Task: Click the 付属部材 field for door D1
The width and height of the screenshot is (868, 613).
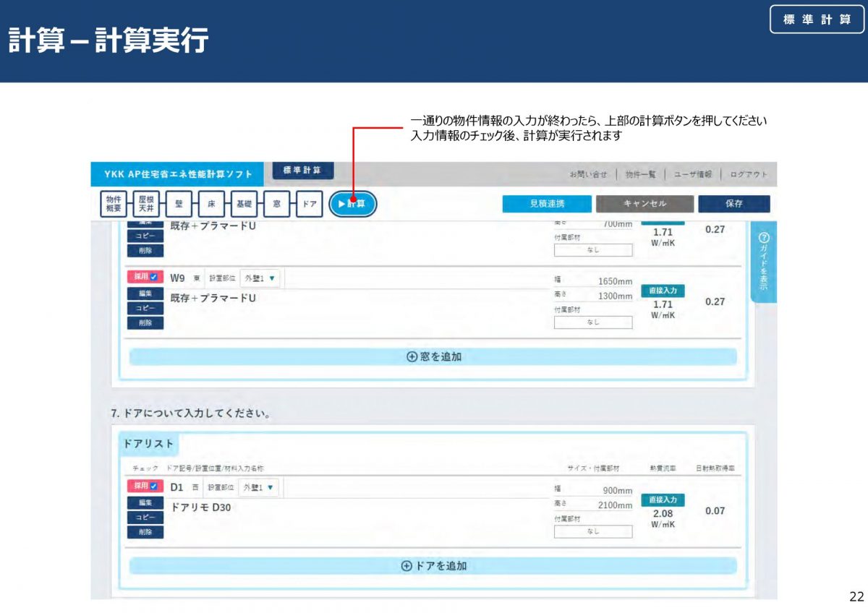Action: [x=593, y=531]
